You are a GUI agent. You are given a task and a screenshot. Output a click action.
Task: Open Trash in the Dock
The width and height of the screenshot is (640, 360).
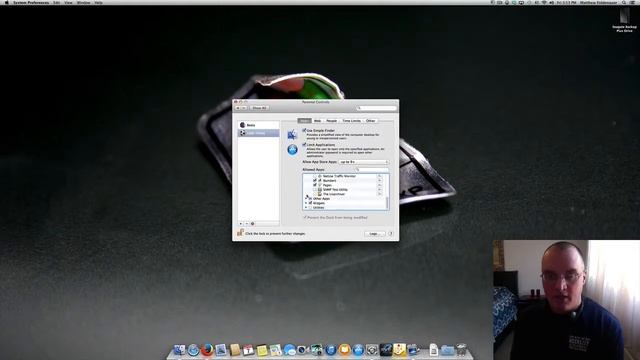pyautogui.click(x=461, y=350)
